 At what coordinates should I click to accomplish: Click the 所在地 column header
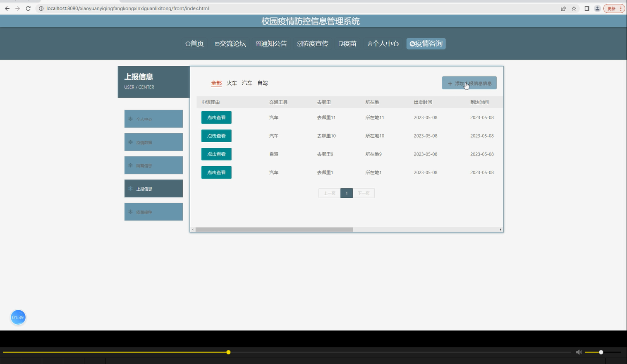point(372,102)
